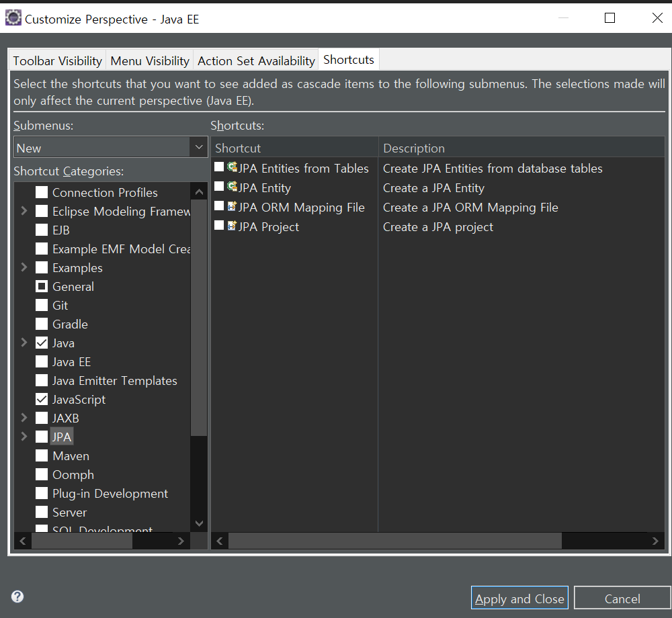Screen dimensions: 672x618
Task: Expand the Eclipse Modeling Framework node
Action: (x=24, y=211)
